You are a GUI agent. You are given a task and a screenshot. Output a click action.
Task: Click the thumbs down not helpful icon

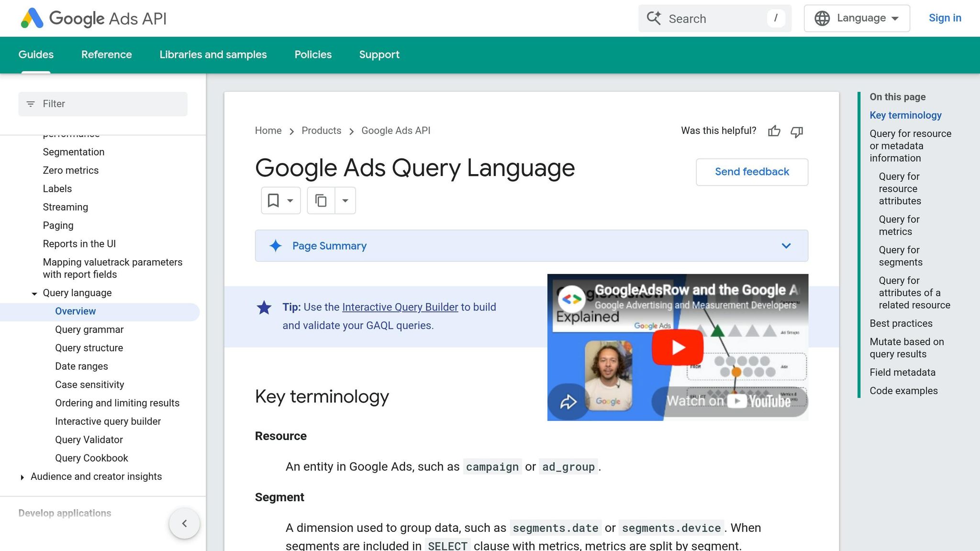[797, 132]
